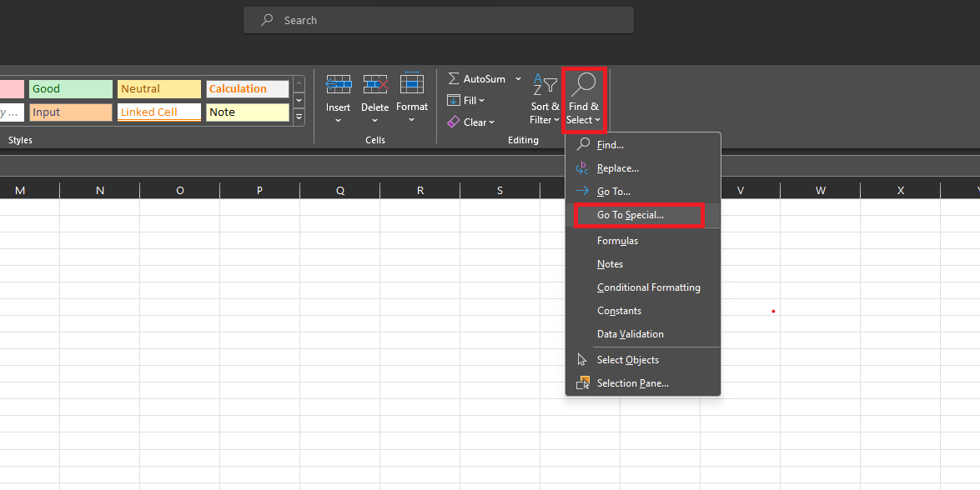The image size is (980, 490).
Task: Click the Insert Cells icon
Action: click(338, 86)
